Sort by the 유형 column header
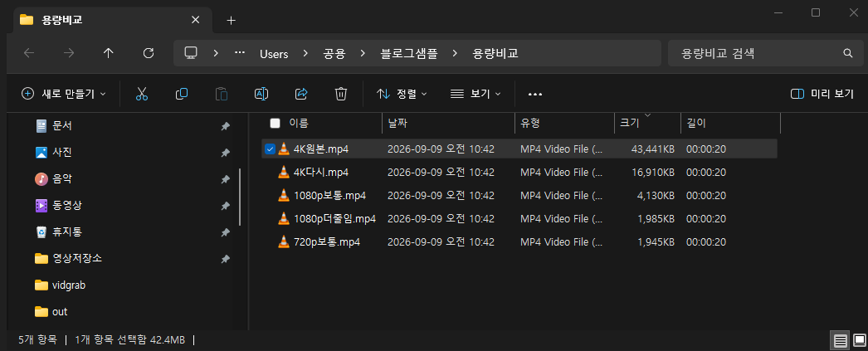The height and width of the screenshot is (351, 868). (x=530, y=123)
